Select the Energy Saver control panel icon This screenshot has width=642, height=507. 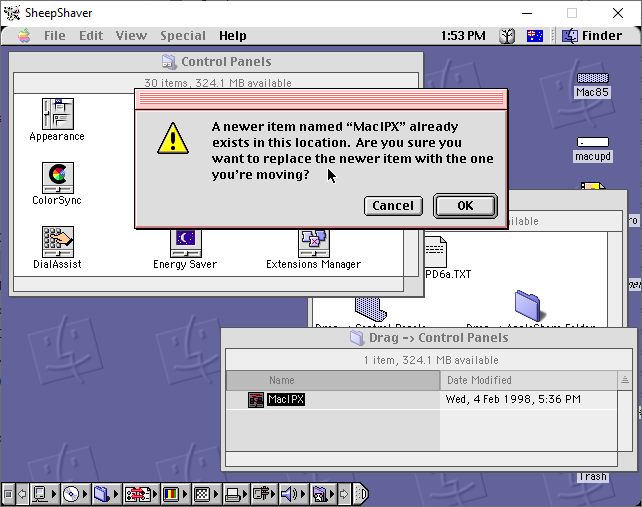[185, 244]
